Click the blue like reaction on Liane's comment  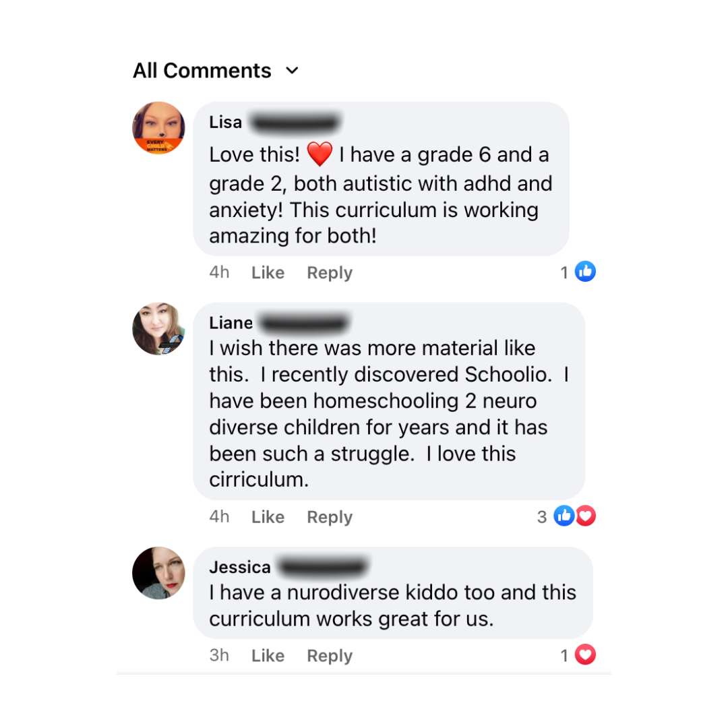[x=564, y=516]
